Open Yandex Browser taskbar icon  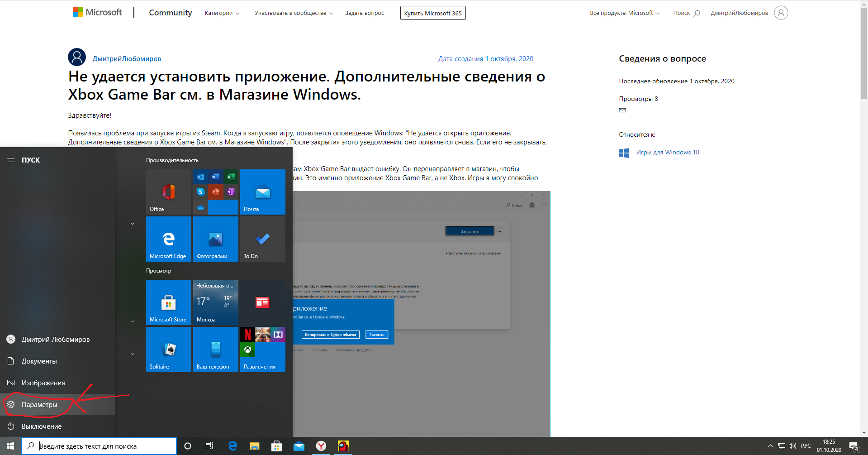[321, 446]
